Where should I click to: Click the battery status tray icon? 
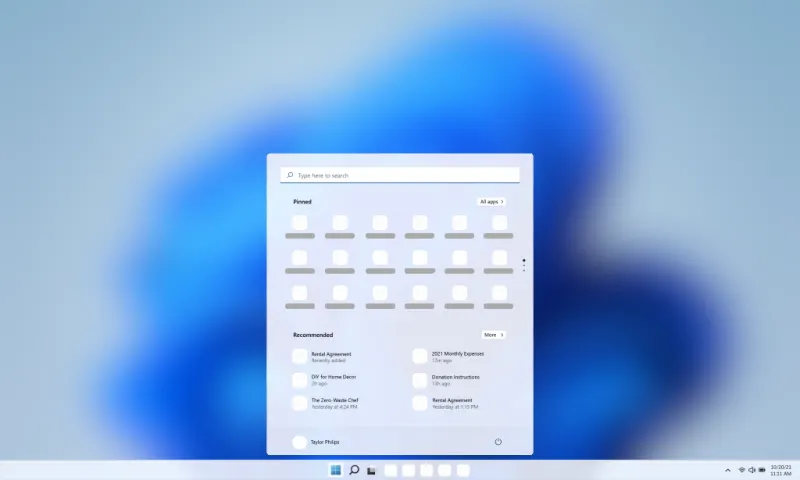click(762, 470)
